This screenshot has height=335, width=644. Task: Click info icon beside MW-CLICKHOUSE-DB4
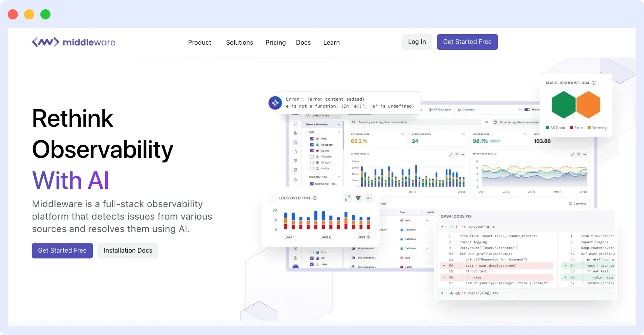(x=594, y=83)
